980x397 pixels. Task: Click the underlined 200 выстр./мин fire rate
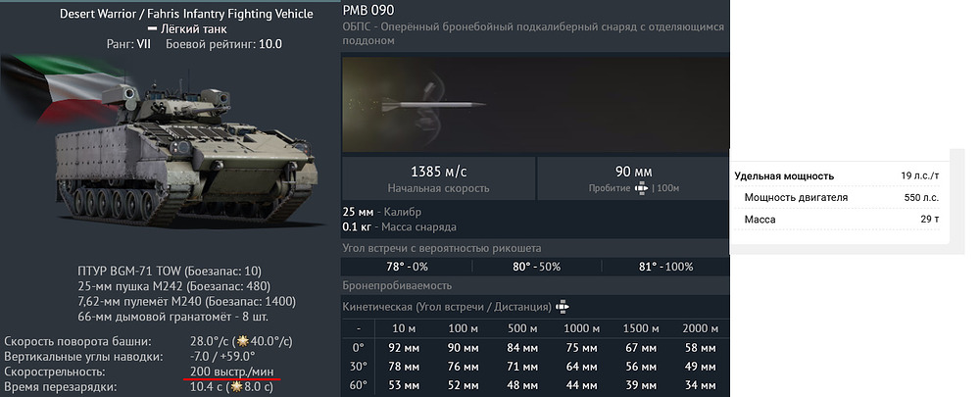coord(233,372)
